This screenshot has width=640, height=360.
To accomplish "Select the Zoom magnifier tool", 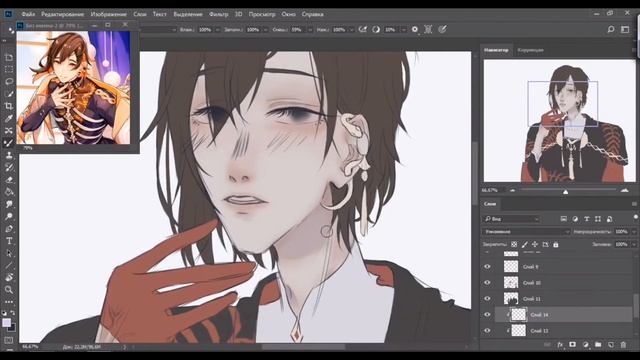I will pos(9,290).
